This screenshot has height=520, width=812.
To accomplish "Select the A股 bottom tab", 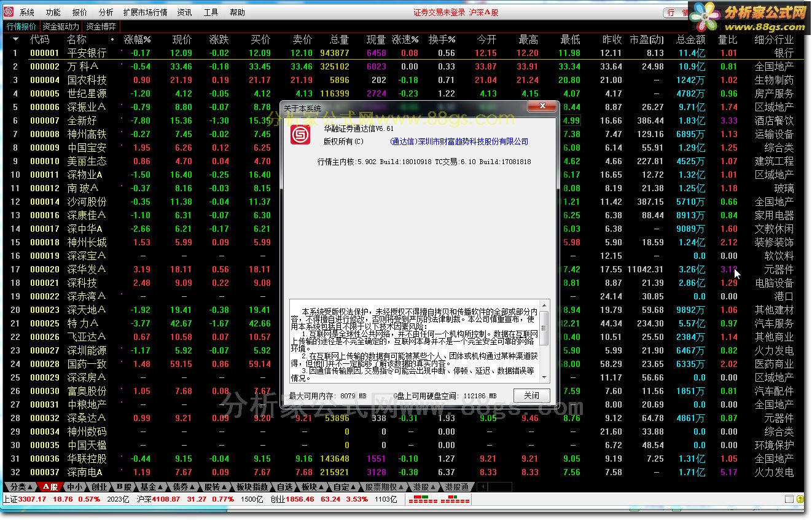I will coord(50,487).
